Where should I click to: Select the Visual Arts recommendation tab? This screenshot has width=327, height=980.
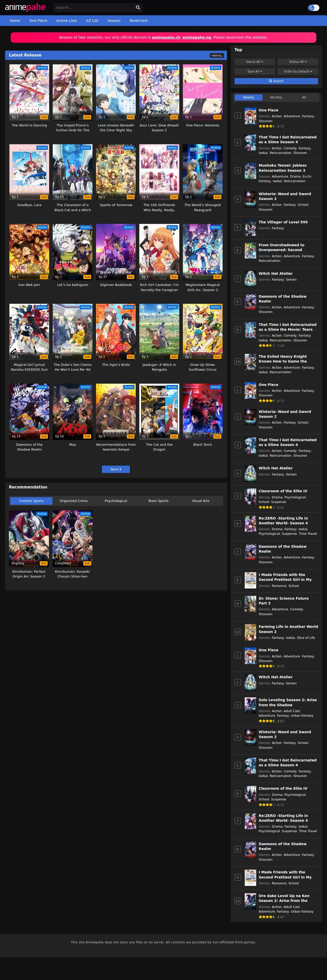[201, 501]
